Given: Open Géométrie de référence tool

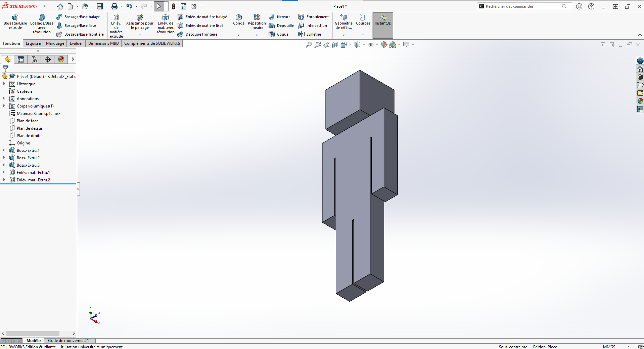Looking at the screenshot, I should pos(343,22).
